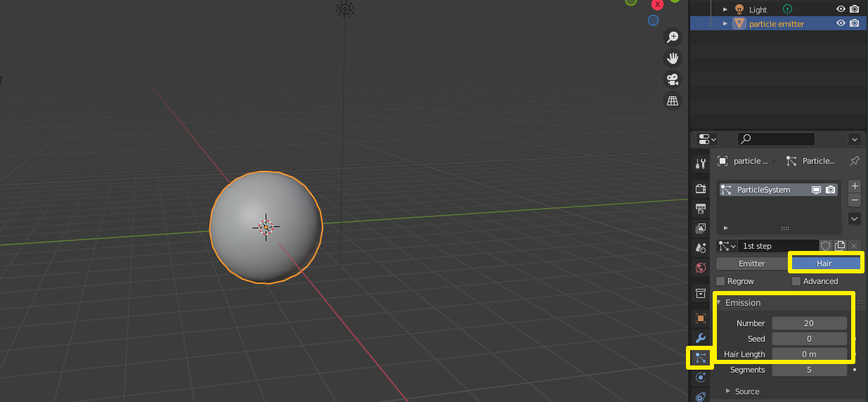Click particle emitter breadcrumb in properties header
The image size is (868, 402).
[742, 161]
